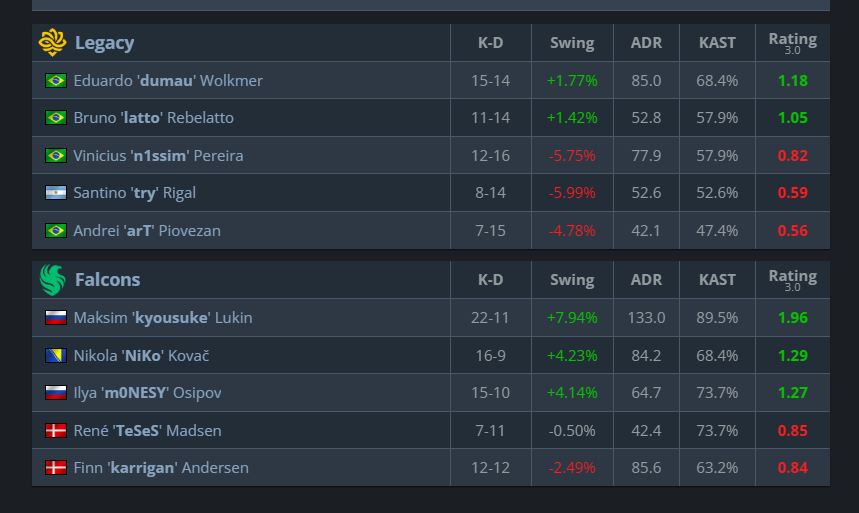Click the Legacy team logo icon
This screenshot has height=513, width=859.
click(53, 42)
